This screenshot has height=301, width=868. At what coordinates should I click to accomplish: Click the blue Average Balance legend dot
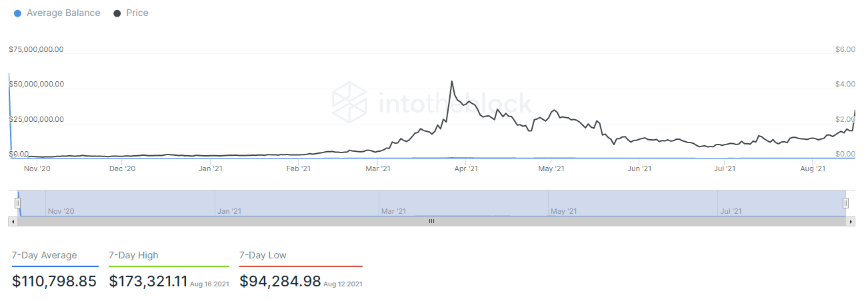tap(17, 13)
